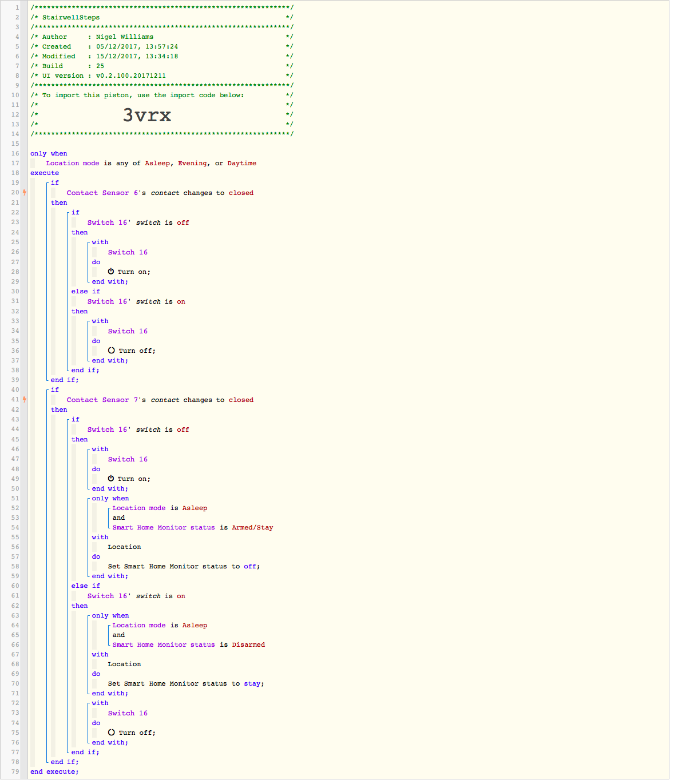The width and height of the screenshot is (674, 784).
Task: Click the UI version v0.2.100.20171211
Action: [131, 75]
